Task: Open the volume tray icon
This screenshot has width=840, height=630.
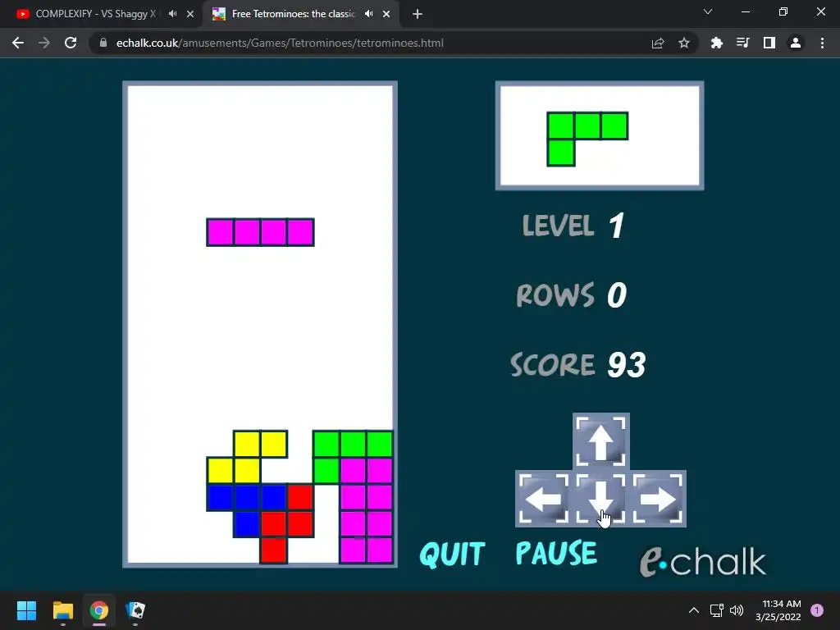Action: click(737, 610)
